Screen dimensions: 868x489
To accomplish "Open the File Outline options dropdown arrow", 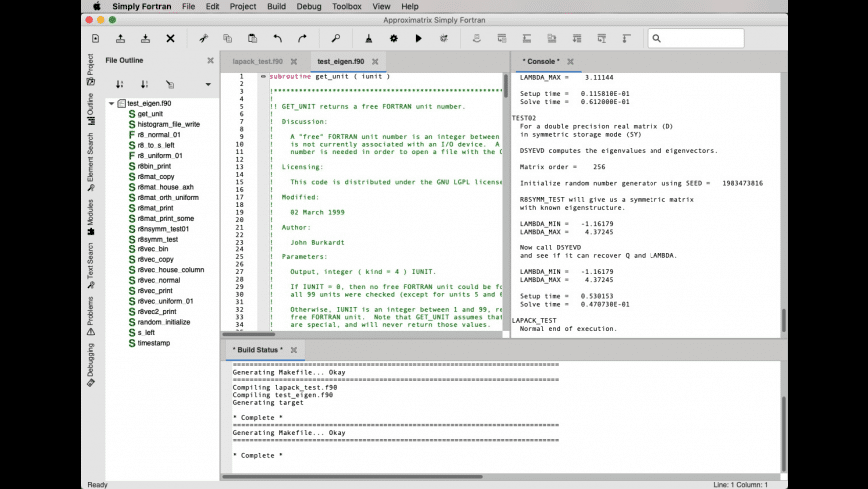I will click(x=208, y=84).
